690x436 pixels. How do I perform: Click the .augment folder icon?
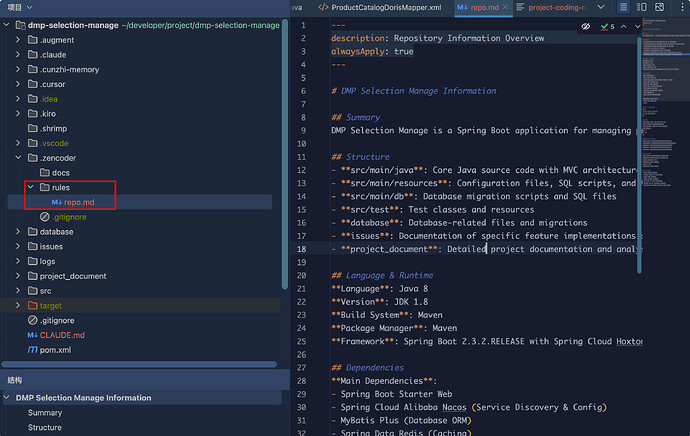[x=33, y=40]
